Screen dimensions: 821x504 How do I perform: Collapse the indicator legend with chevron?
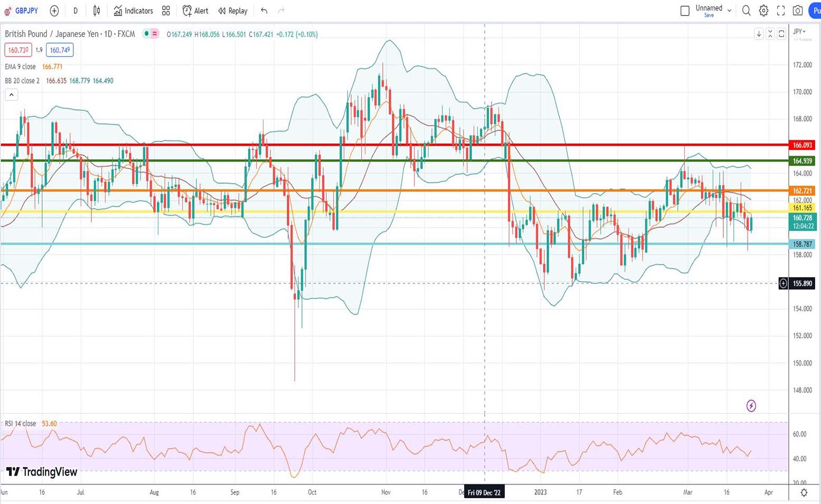pos(11,95)
